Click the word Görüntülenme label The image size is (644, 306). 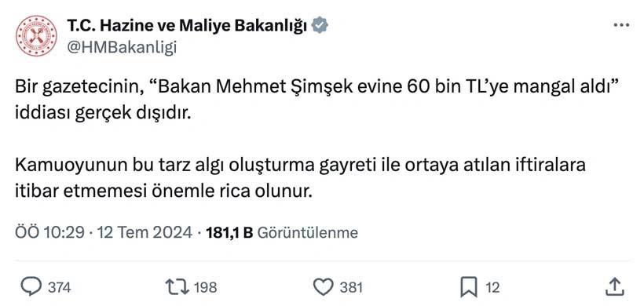pos(307,232)
